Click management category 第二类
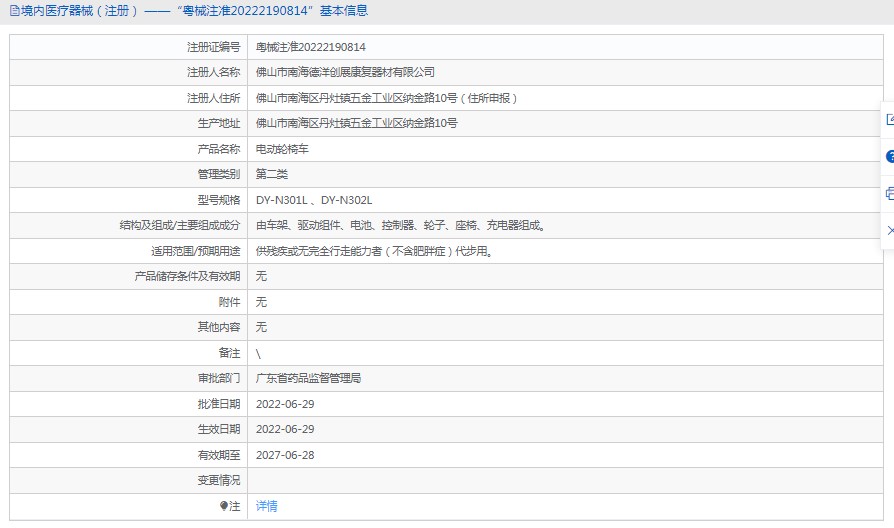Image resolution: width=894 pixels, height=528 pixels. pos(271,174)
